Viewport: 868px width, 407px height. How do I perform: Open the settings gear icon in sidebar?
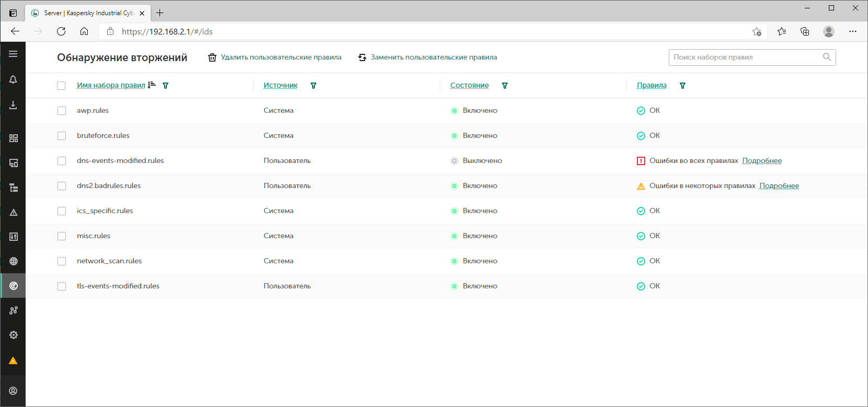tap(14, 335)
